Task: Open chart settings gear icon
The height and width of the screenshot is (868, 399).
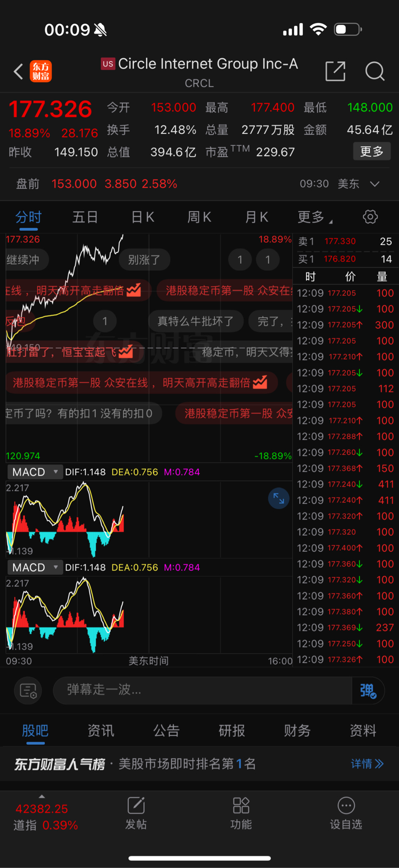Action: 370,217
